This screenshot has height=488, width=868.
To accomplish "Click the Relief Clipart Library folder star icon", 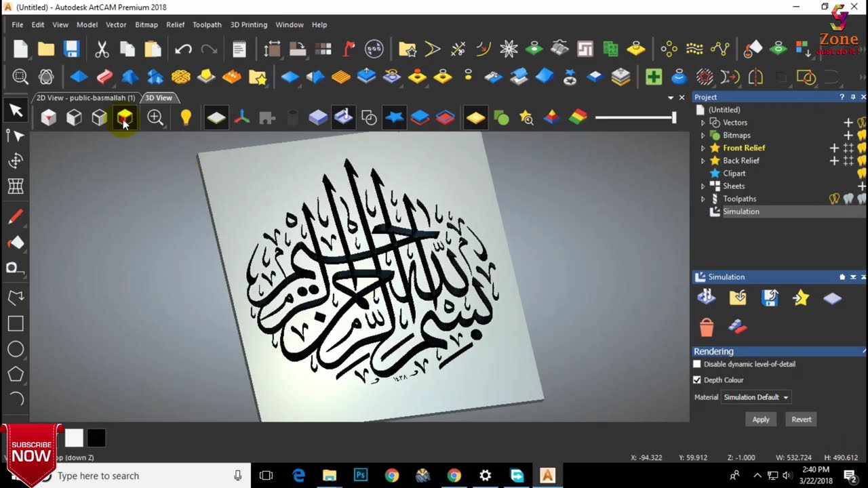I will tap(258, 77).
